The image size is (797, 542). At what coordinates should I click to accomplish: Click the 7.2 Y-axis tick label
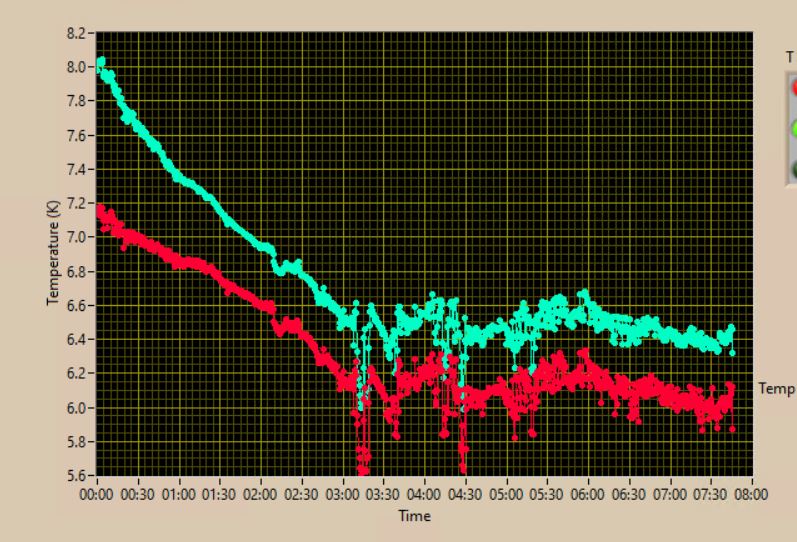click(x=76, y=203)
